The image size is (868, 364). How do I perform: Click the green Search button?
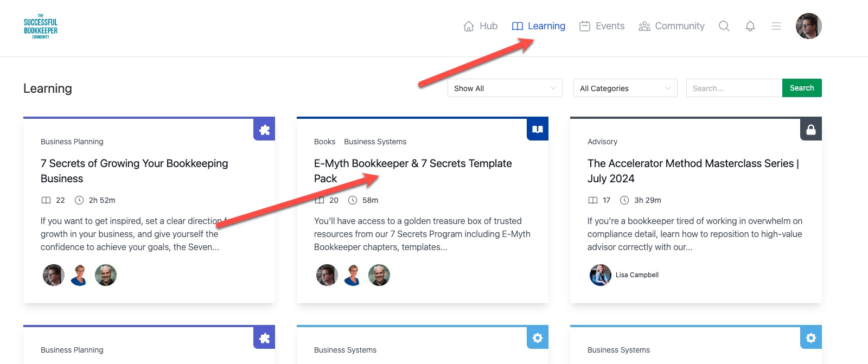[802, 88]
